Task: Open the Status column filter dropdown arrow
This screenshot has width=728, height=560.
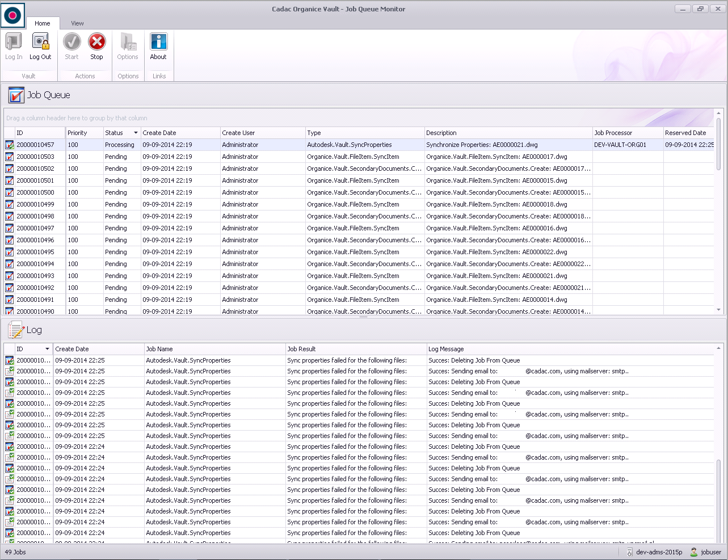Action: [x=136, y=133]
